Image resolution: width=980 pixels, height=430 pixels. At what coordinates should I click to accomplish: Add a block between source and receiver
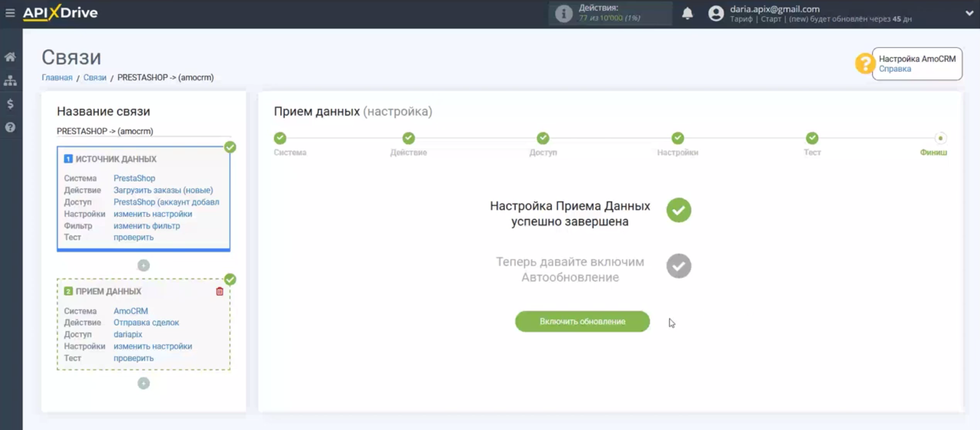[143, 265]
